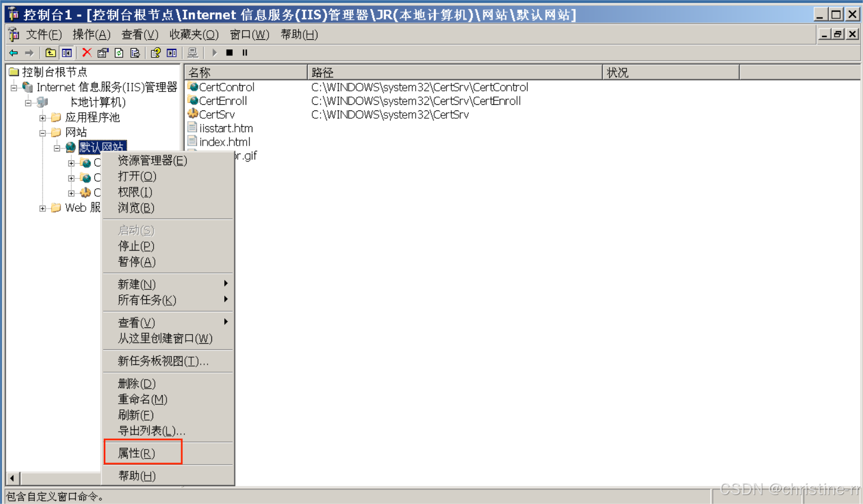Screen dimensions: 863x504
Task: Choose 删除(D) from context menu
Action: pyautogui.click(x=168, y=384)
